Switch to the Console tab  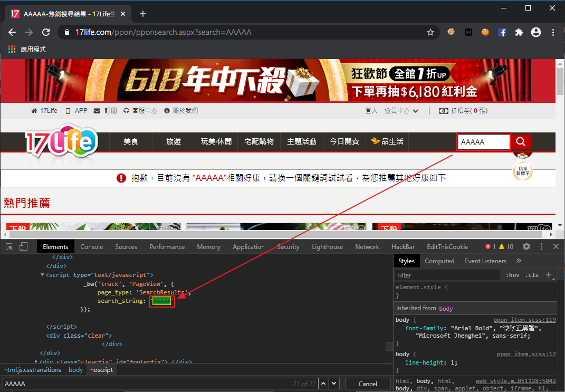91,247
